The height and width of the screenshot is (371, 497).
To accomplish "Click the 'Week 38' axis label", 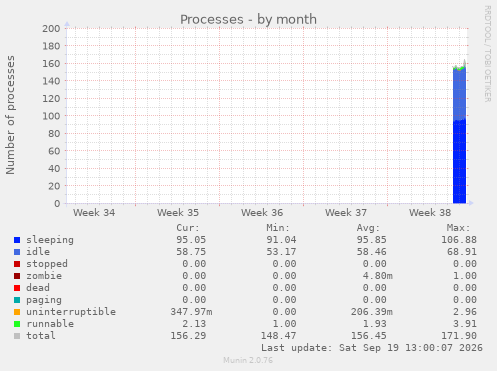I will 430,213.
